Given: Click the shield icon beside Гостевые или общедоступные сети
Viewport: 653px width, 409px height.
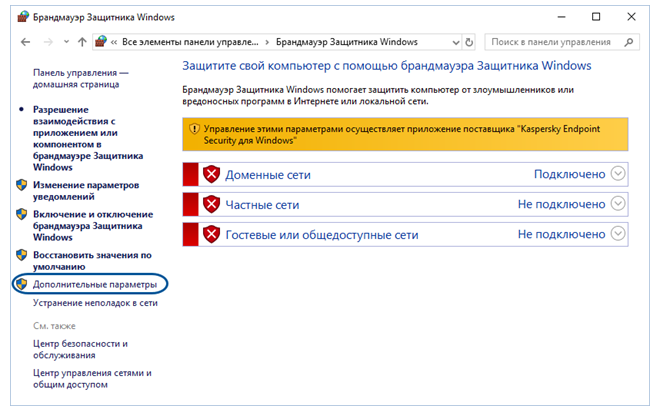Looking at the screenshot, I should coord(211,235).
